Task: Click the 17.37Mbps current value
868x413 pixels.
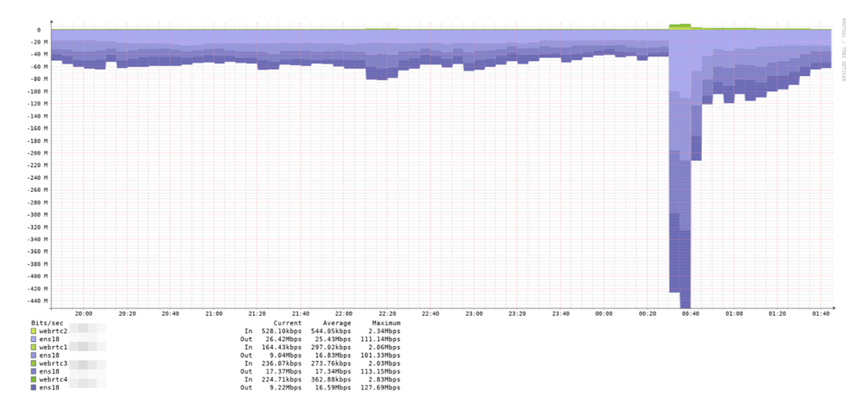Action: pos(283,372)
